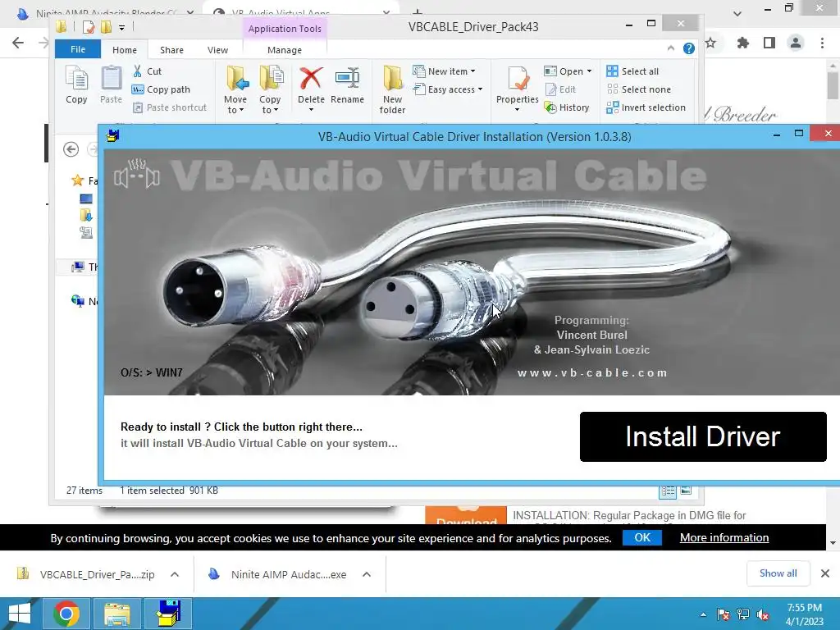Click the properties icon in quick access toolbar
The image size is (840, 630).
point(89,27)
